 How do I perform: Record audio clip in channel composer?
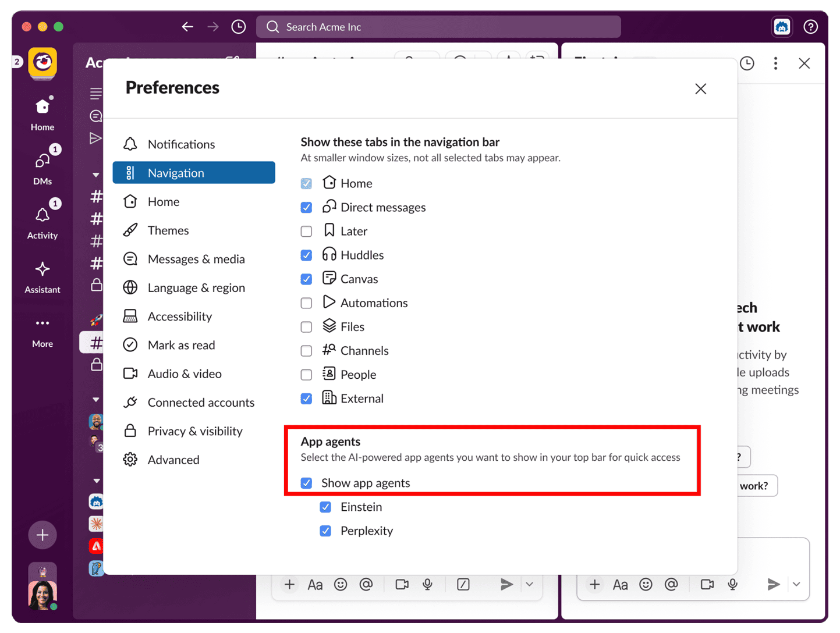[x=428, y=584]
